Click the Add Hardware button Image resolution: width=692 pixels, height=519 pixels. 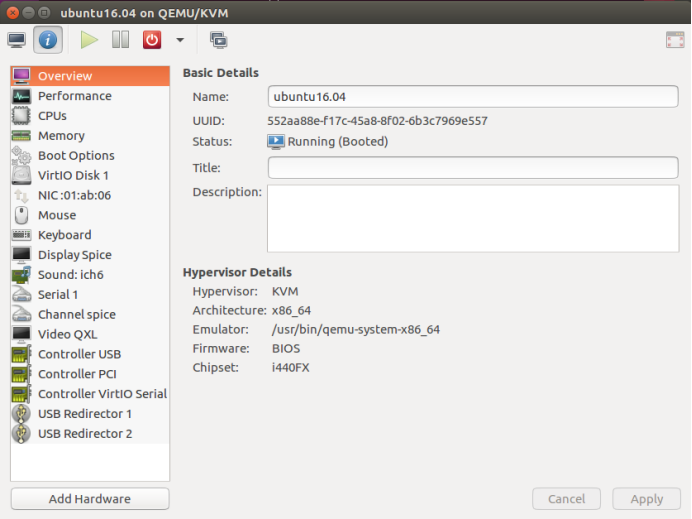pyautogui.click(x=90, y=499)
